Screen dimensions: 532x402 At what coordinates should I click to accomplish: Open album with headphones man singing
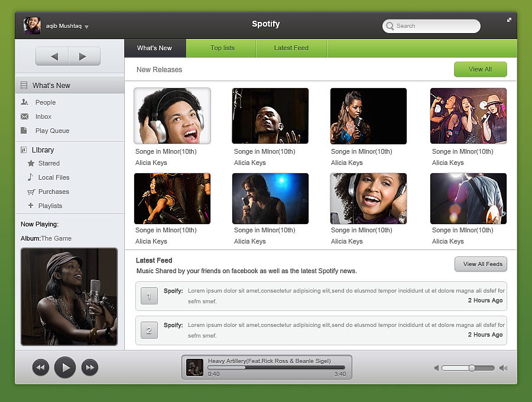coord(173,116)
